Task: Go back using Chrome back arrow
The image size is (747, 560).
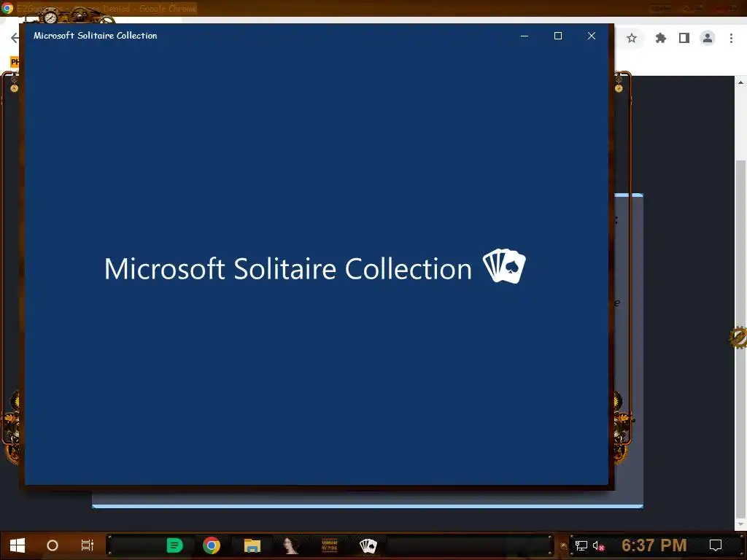Action: point(15,38)
